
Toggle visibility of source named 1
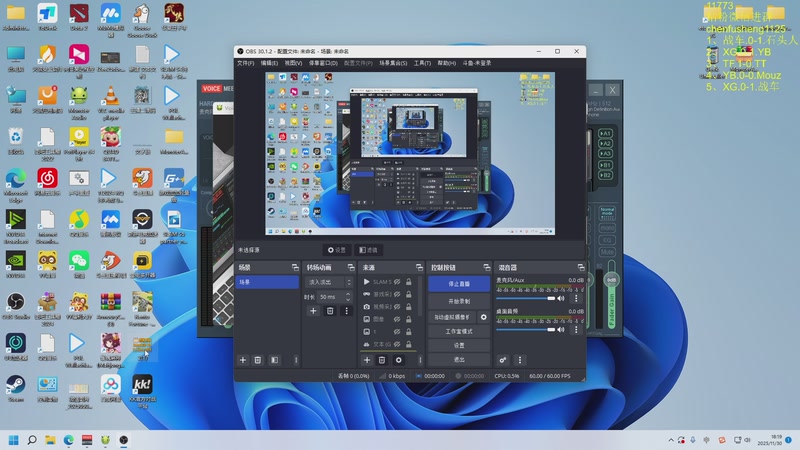(x=397, y=332)
